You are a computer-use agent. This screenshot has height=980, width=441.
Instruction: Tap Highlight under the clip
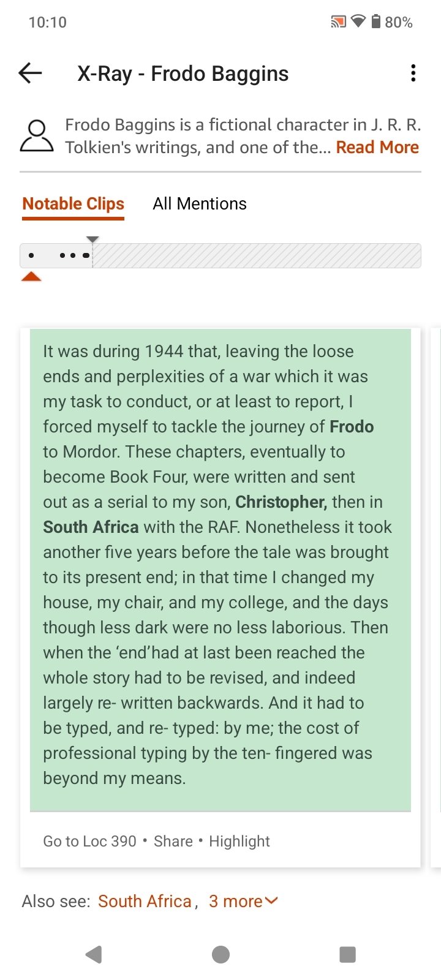(239, 841)
